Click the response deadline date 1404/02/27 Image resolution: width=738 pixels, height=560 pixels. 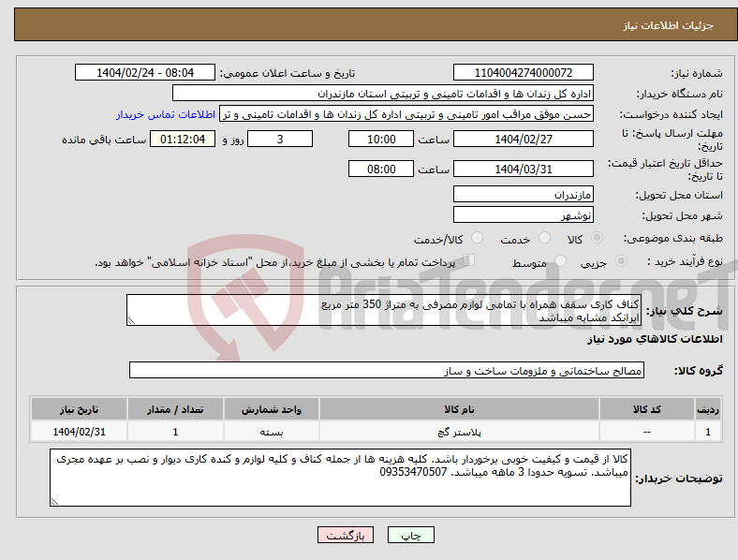(x=523, y=140)
